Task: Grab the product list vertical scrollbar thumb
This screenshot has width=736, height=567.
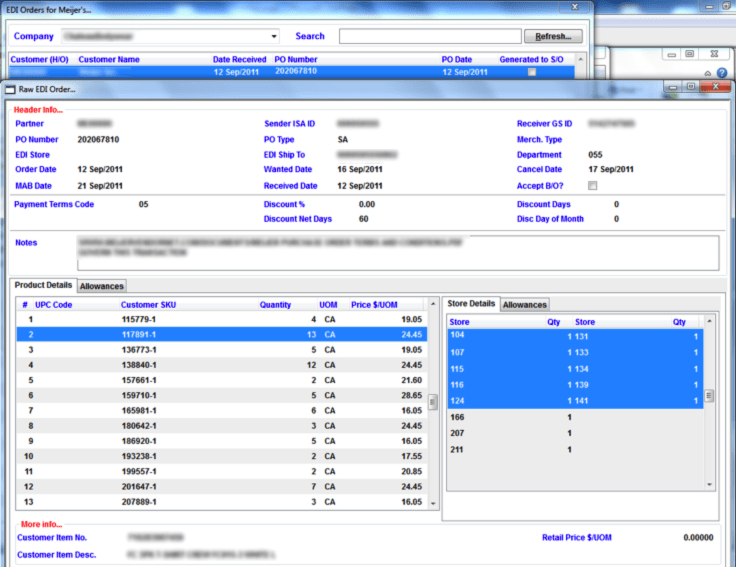Action: [433, 402]
